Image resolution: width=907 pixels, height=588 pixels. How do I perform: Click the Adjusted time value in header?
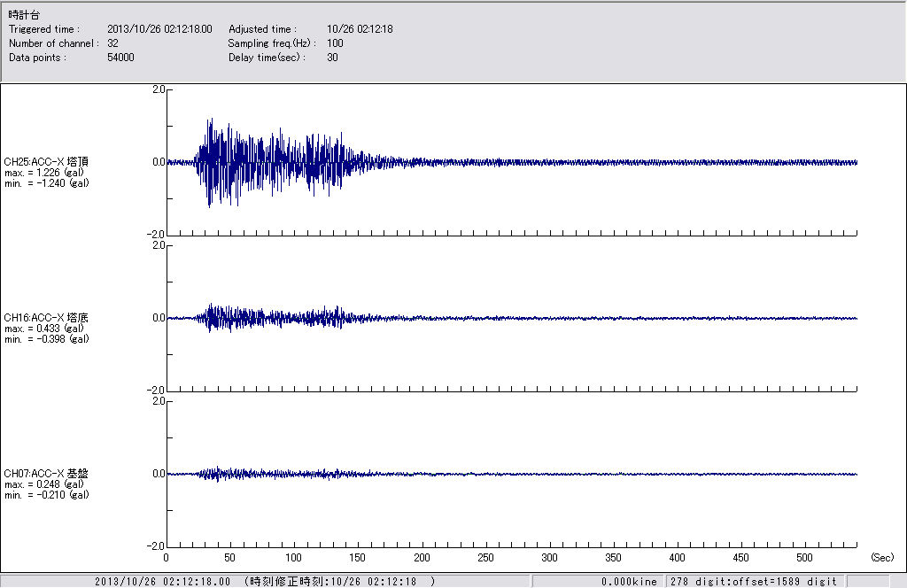[x=360, y=29]
